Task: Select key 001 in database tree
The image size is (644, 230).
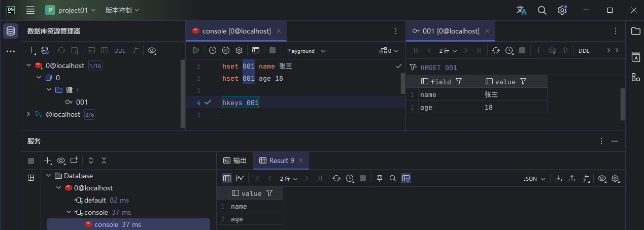Action: point(82,102)
